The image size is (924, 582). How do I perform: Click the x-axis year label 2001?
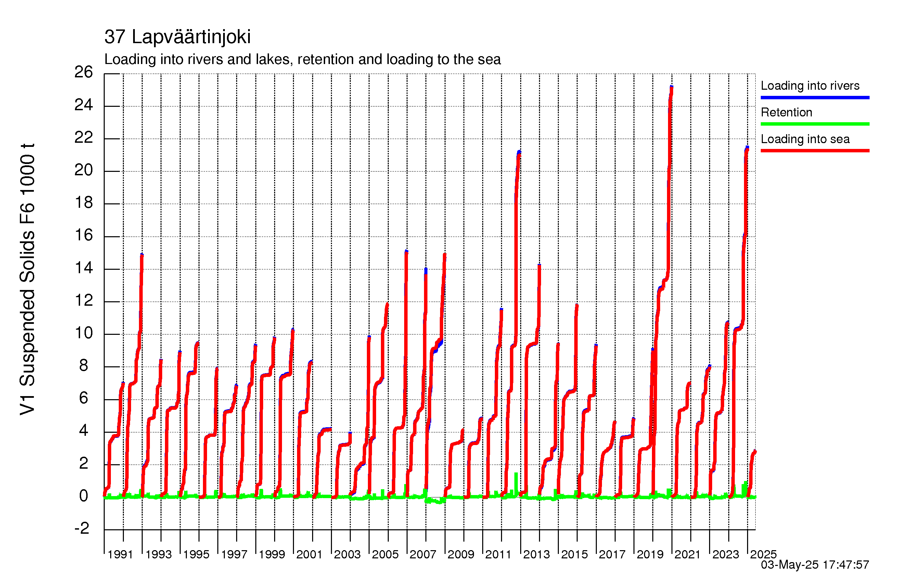[x=309, y=555]
